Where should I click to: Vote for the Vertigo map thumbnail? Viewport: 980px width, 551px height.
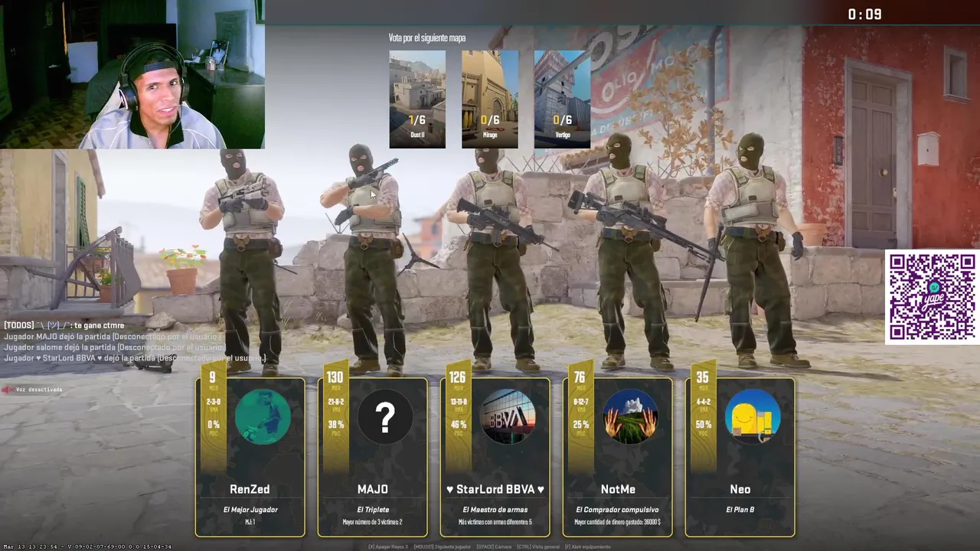pyautogui.click(x=562, y=99)
